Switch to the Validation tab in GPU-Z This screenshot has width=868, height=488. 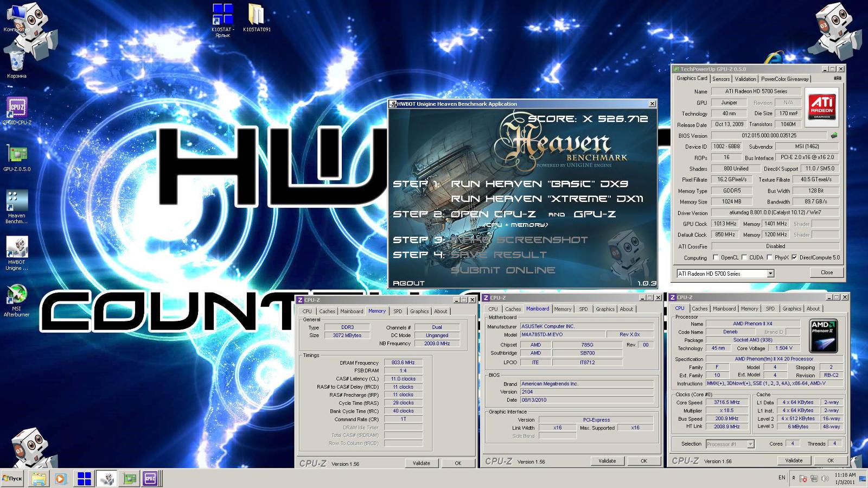tap(745, 79)
